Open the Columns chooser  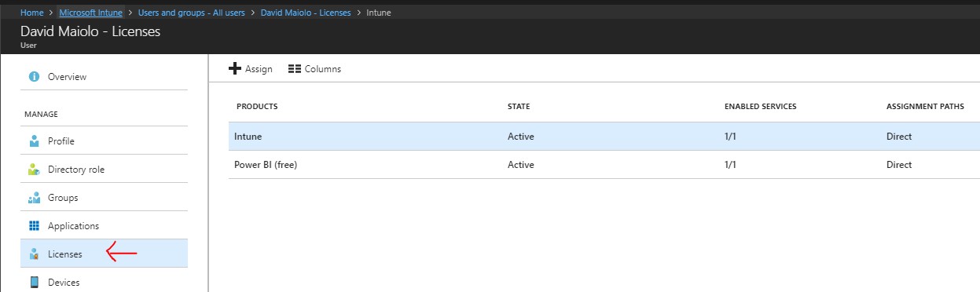tap(314, 69)
